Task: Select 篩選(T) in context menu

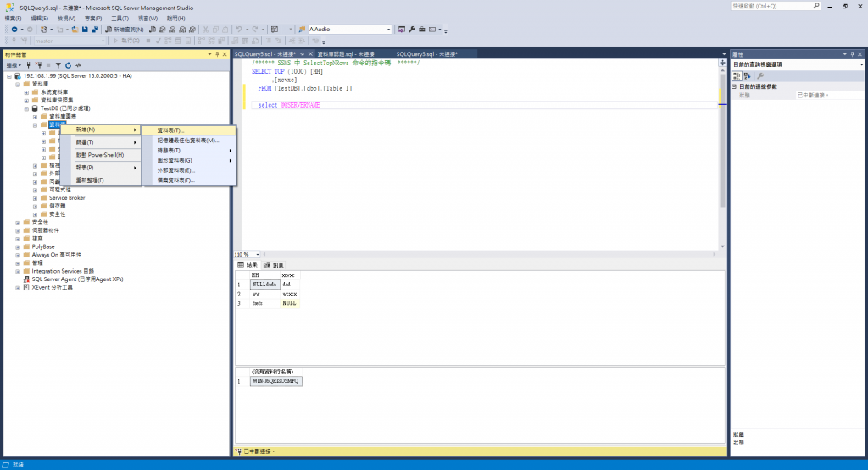Action: pos(101,142)
